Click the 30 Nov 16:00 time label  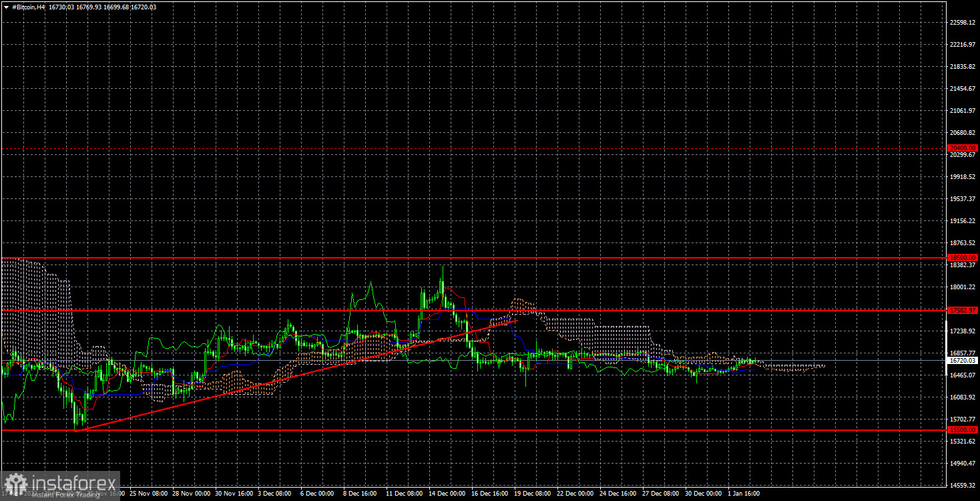(234, 494)
